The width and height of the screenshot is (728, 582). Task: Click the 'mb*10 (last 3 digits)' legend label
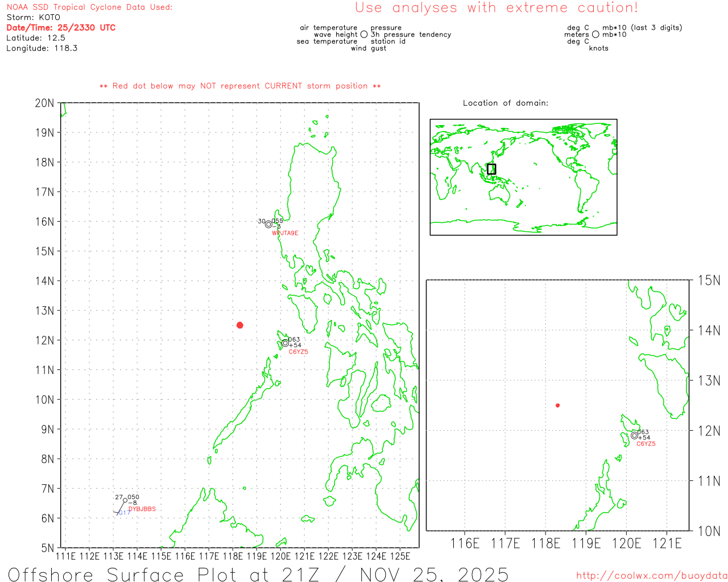point(642,28)
